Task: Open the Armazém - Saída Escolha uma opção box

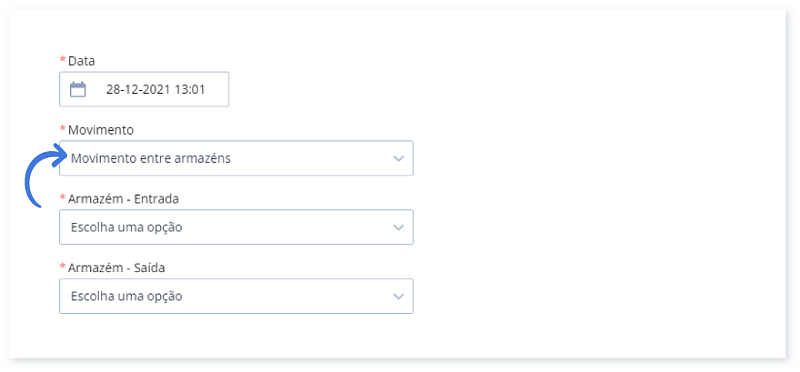Action: pos(236,296)
